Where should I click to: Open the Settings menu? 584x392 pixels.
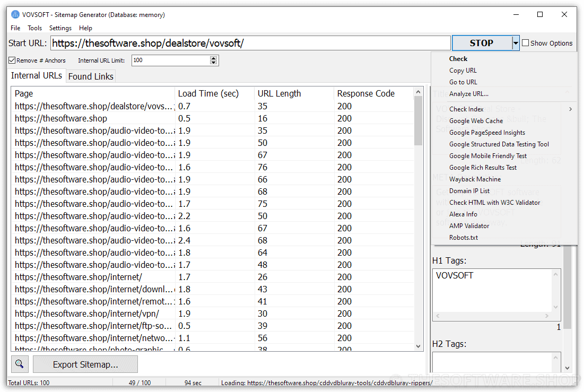coord(60,28)
